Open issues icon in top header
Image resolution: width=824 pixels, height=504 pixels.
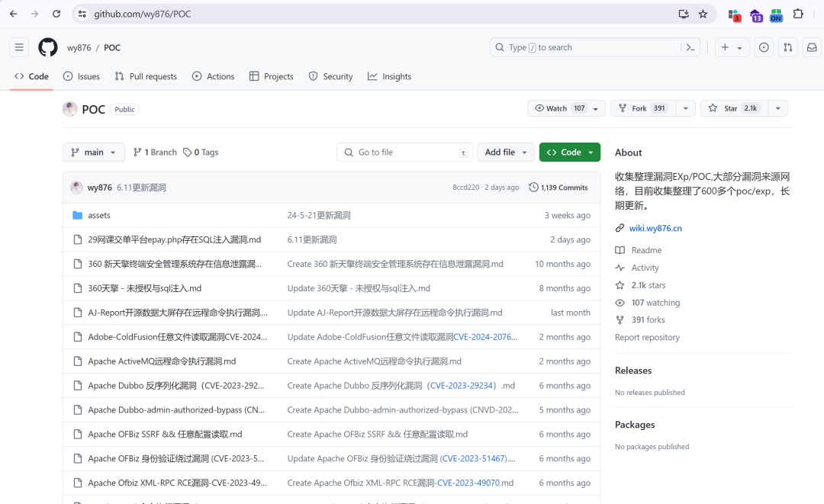[764, 47]
